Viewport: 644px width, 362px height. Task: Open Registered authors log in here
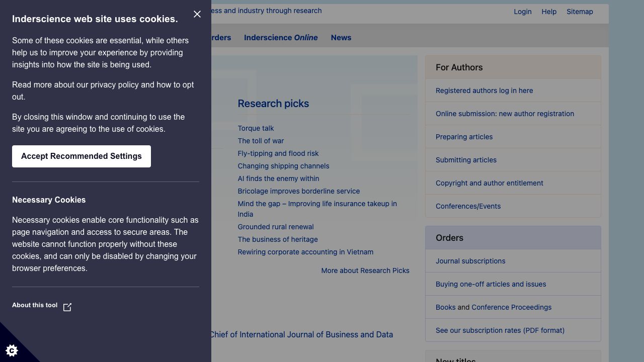point(484,90)
